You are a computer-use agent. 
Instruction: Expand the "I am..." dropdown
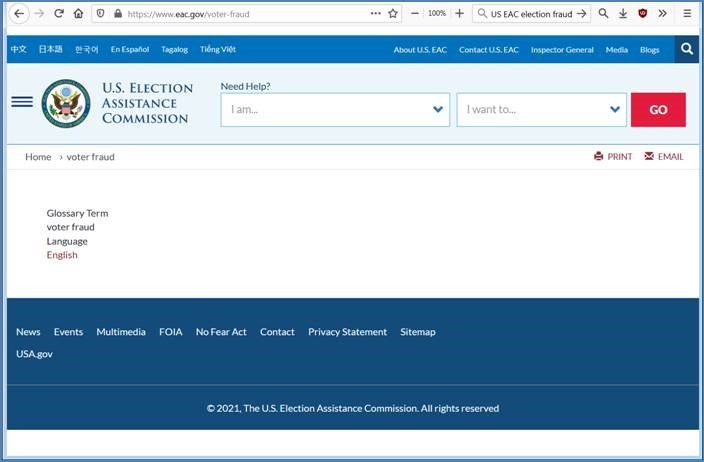335,110
